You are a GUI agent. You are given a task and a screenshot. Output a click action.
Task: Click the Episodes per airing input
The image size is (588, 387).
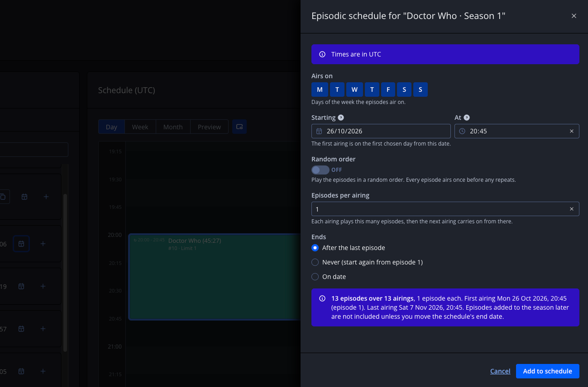pyautogui.click(x=445, y=209)
